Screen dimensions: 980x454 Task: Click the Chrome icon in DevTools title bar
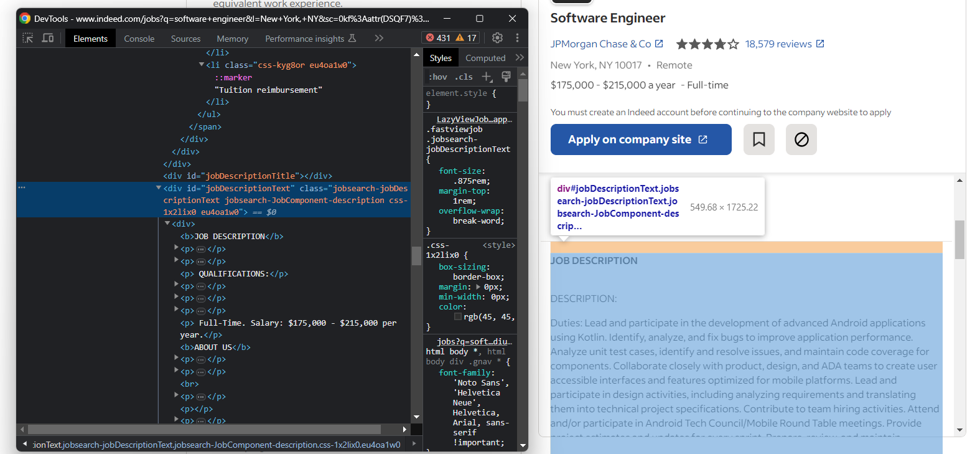[x=25, y=19]
